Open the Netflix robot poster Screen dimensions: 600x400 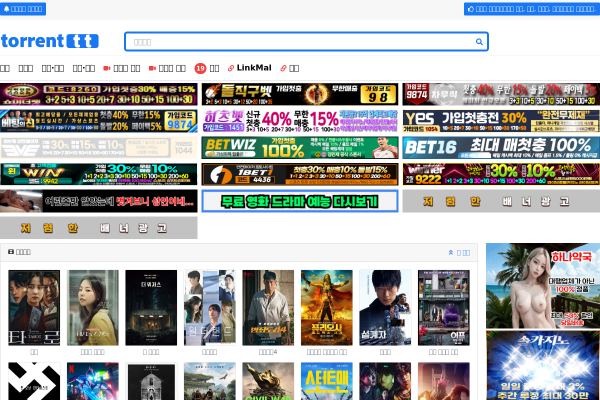pyautogui.click(x=93, y=381)
